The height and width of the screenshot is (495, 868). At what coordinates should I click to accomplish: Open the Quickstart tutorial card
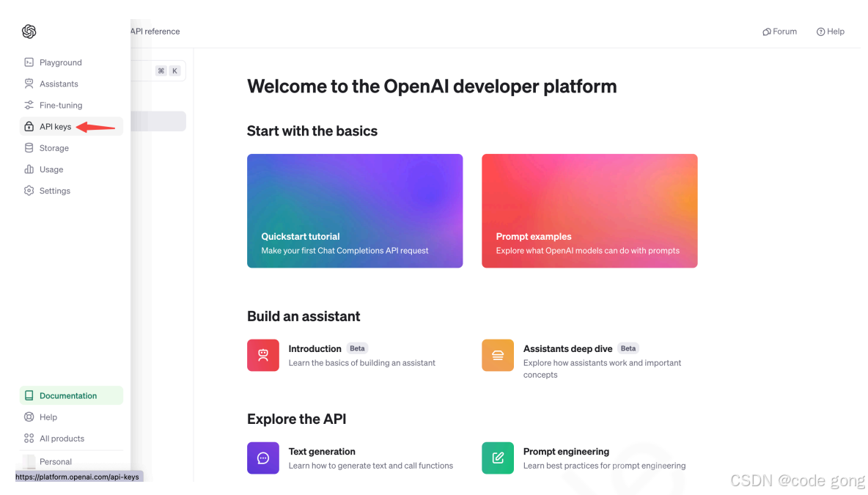tap(355, 211)
